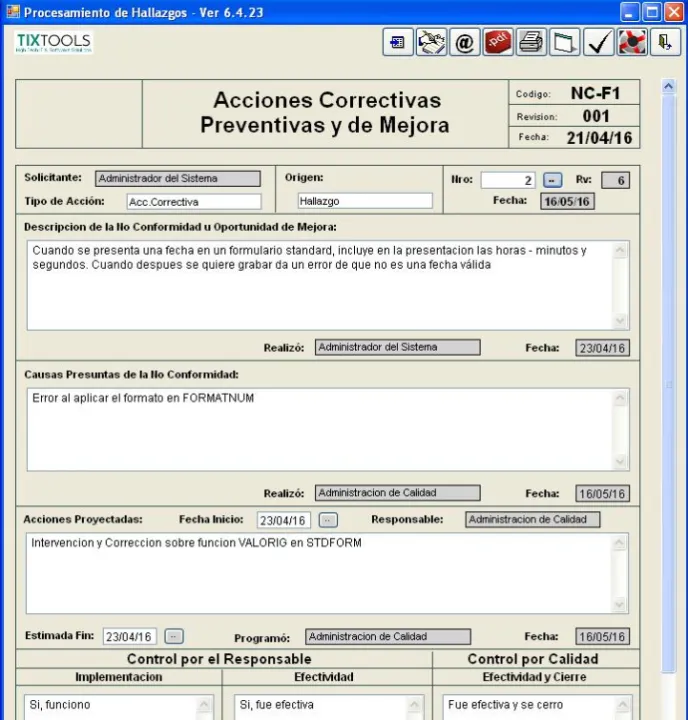The width and height of the screenshot is (688, 720).
Task: Send the form by email (@) icon
Action: [464, 42]
